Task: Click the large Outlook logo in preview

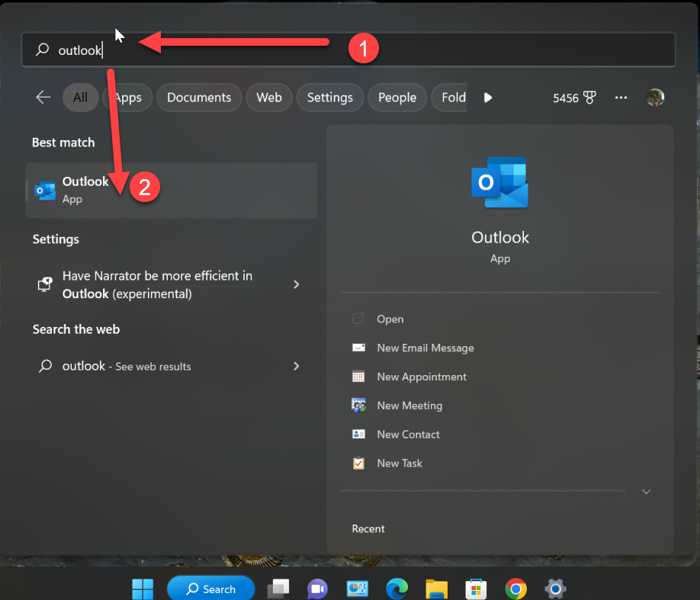Action: tap(500, 182)
